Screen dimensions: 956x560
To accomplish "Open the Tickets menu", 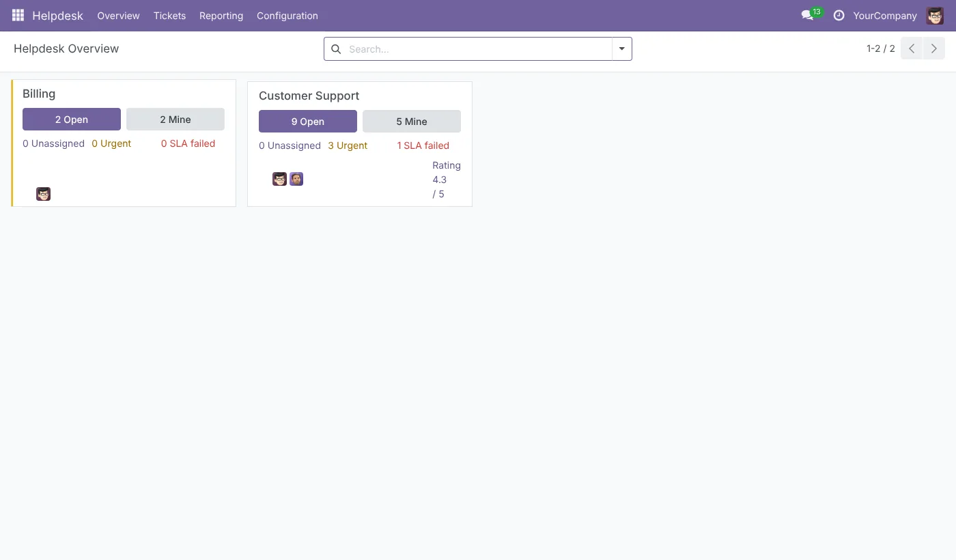I will click(x=169, y=16).
